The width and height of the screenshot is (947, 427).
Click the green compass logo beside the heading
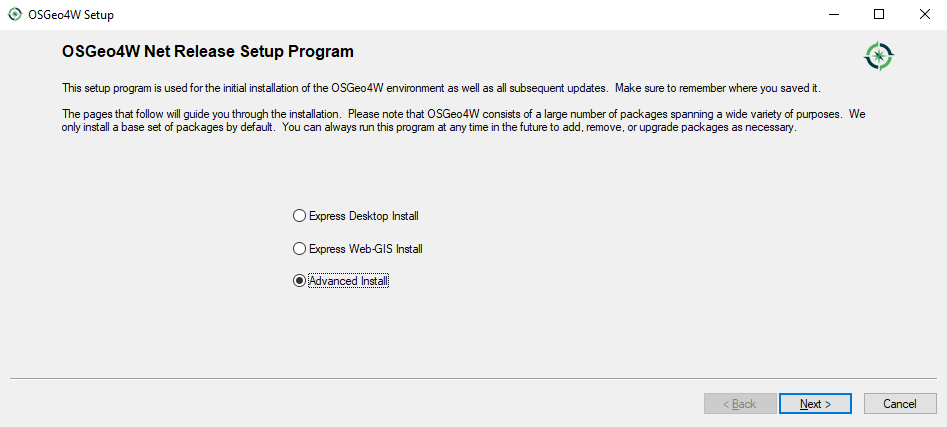[879, 57]
